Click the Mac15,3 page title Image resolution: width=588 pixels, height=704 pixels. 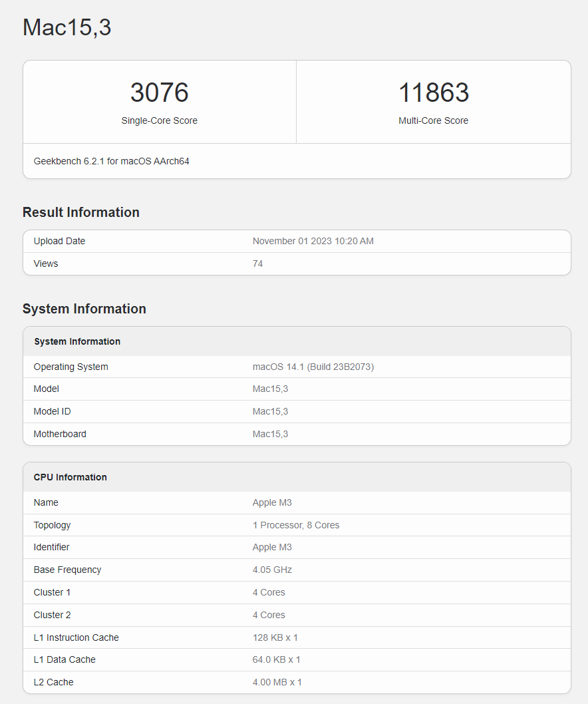pyautogui.click(x=66, y=27)
